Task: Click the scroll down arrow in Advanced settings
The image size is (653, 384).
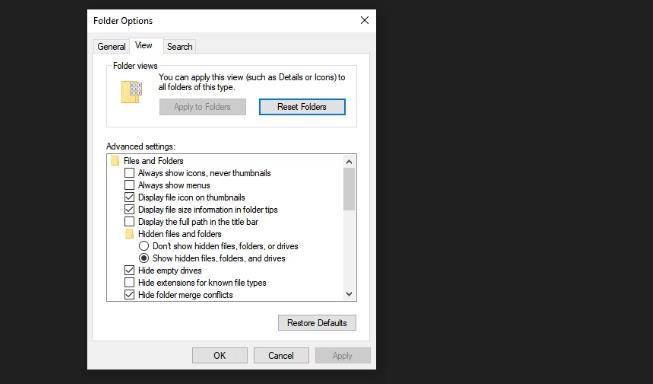Action: (349, 294)
